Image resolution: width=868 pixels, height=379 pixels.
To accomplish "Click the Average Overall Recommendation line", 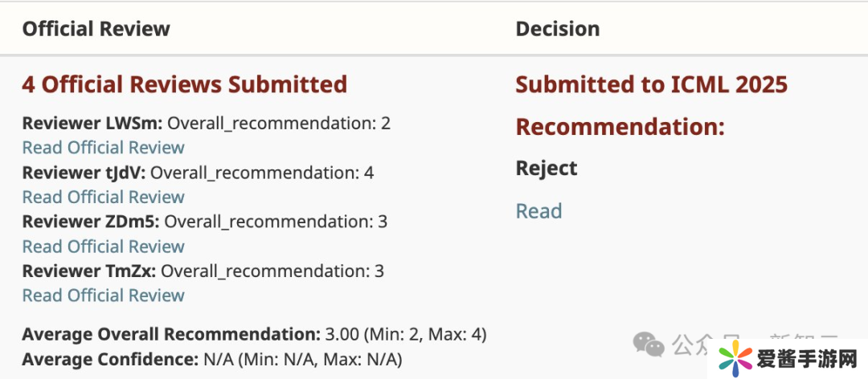I will [254, 334].
